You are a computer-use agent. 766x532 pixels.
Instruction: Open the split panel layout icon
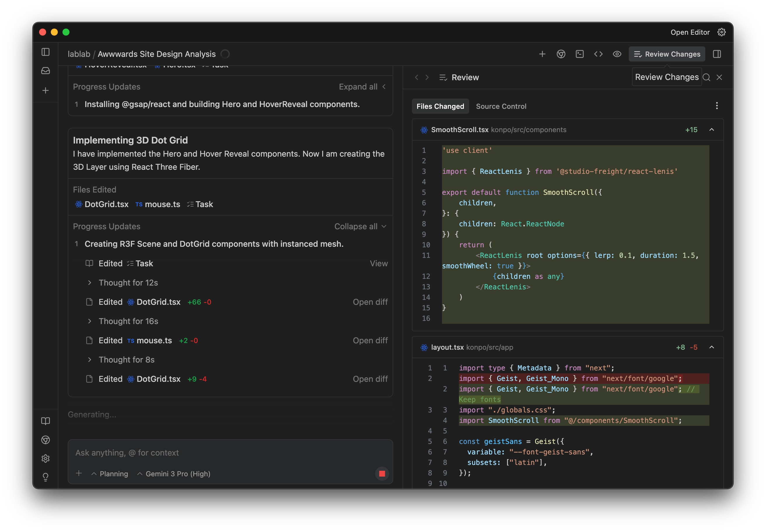click(x=717, y=54)
